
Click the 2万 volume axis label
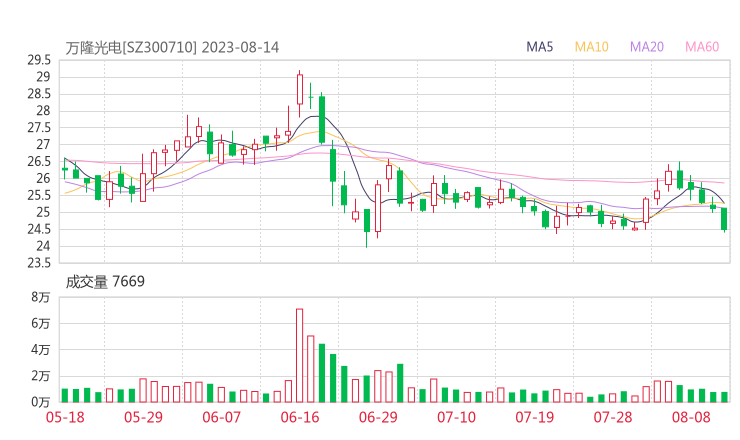point(41,376)
